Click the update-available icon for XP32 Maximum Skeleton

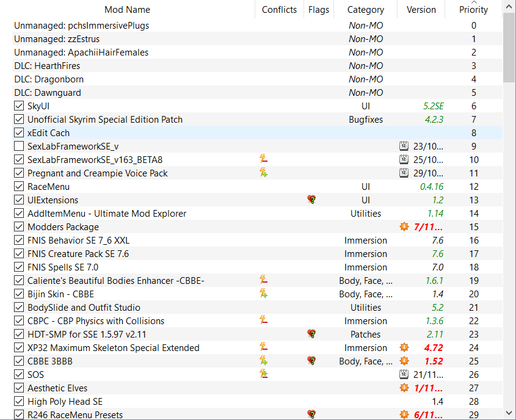coord(404,347)
